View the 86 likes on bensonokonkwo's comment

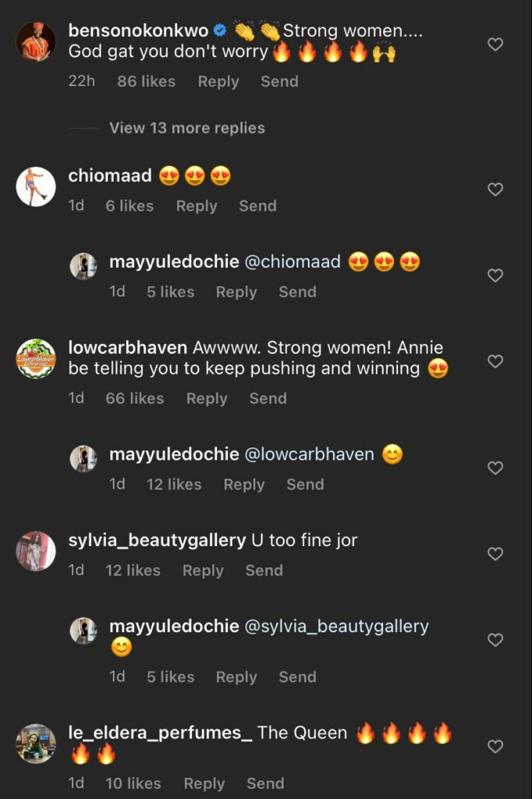(146, 81)
